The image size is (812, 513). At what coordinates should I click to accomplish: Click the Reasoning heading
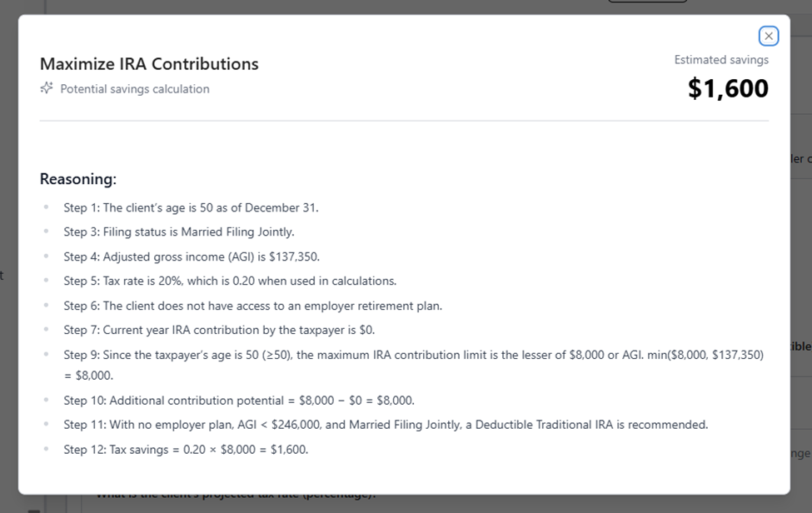(x=78, y=179)
